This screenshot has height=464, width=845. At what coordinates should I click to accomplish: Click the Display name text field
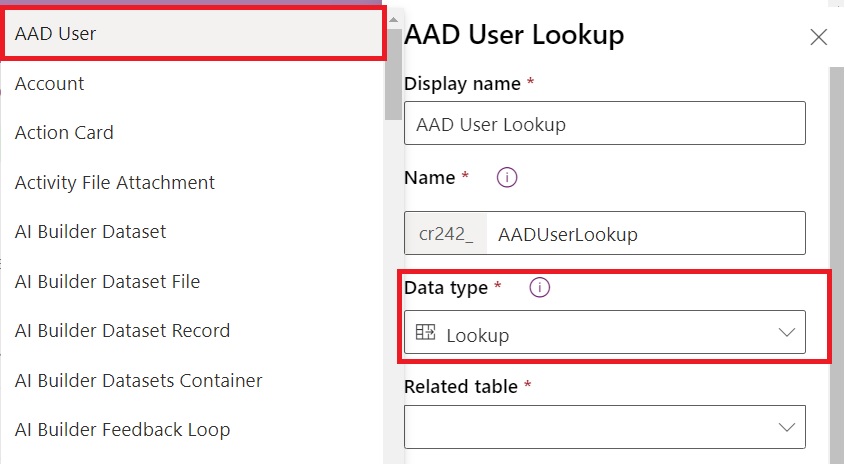click(604, 124)
